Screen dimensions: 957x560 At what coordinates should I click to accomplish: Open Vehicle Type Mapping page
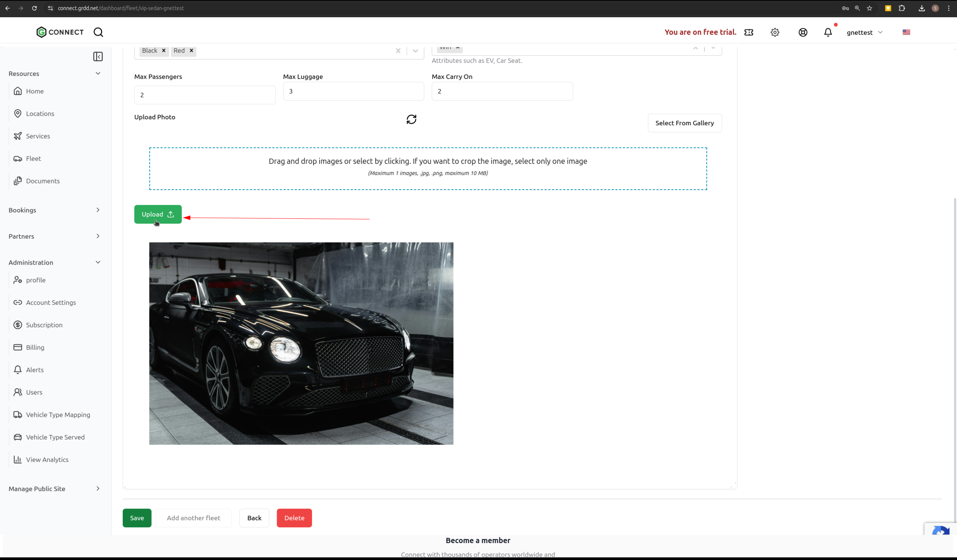point(58,415)
